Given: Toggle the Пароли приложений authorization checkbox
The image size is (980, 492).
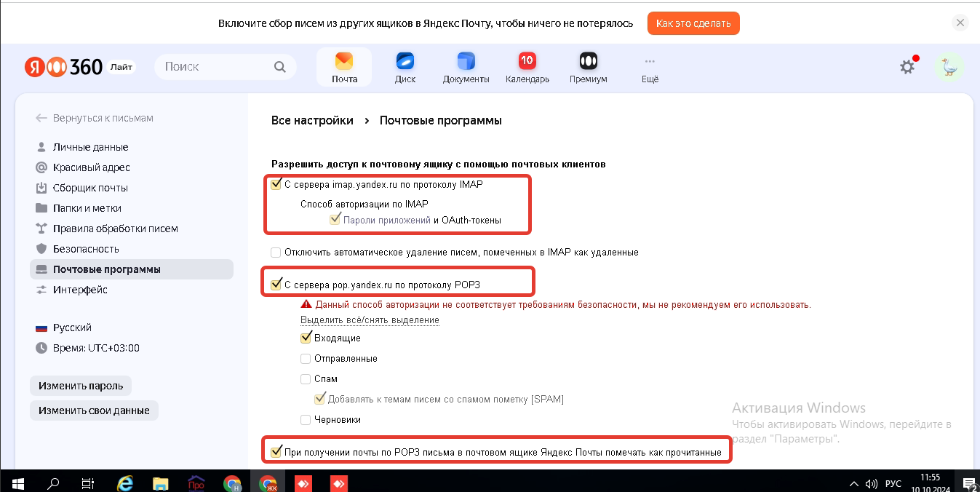Looking at the screenshot, I should 335,219.
